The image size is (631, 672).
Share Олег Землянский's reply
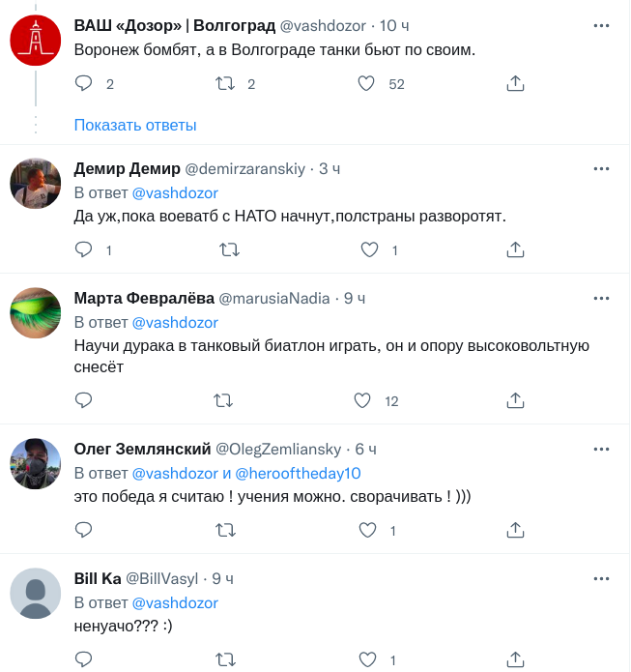click(515, 530)
